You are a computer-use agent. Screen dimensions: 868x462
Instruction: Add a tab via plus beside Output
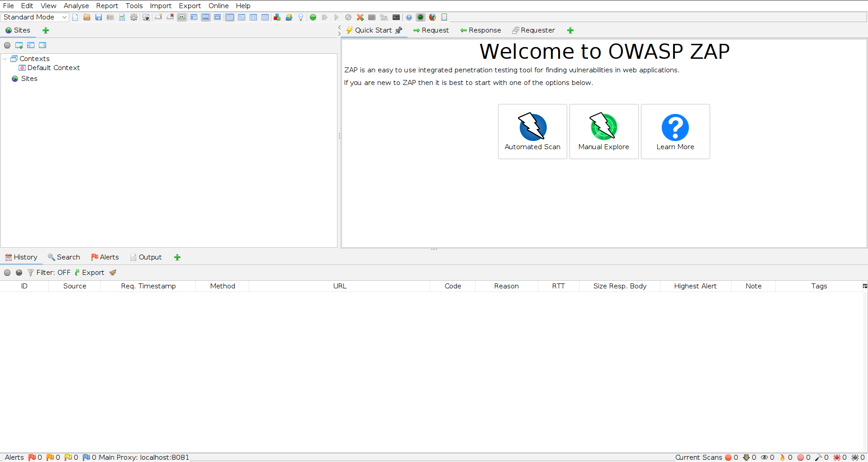coord(177,257)
